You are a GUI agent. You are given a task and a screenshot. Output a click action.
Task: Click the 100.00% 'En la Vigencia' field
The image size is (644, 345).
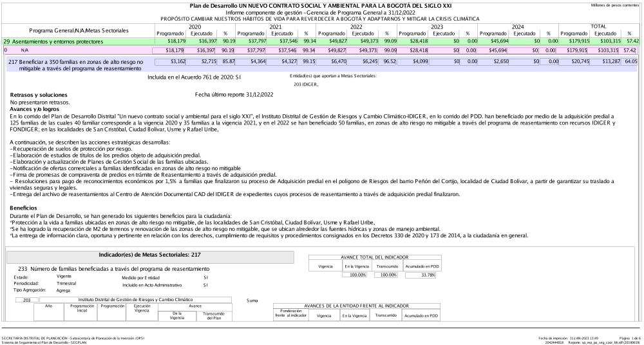(354, 275)
